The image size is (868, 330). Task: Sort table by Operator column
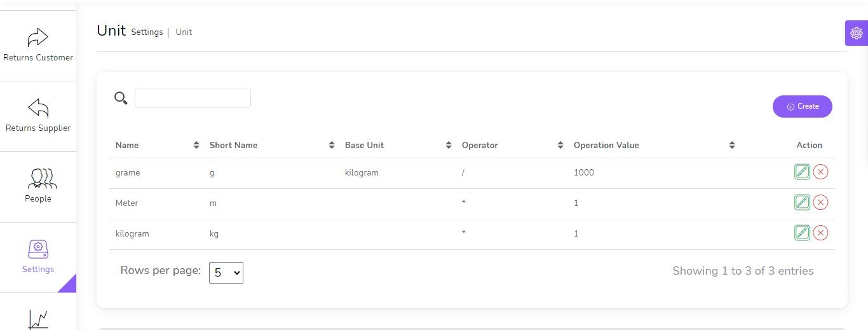[x=560, y=145]
